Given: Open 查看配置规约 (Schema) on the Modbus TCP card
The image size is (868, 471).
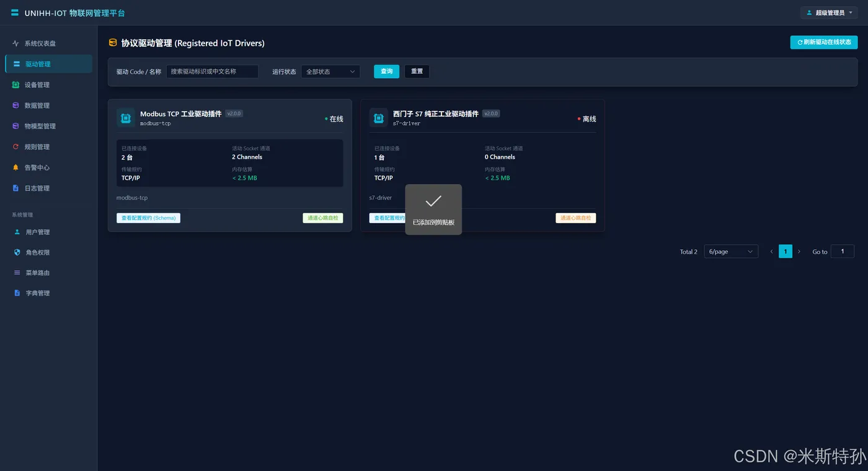Looking at the screenshot, I should [x=148, y=218].
